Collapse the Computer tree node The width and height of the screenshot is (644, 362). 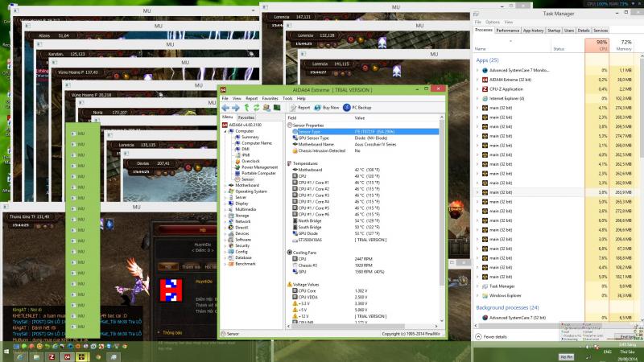coord(225,130)
